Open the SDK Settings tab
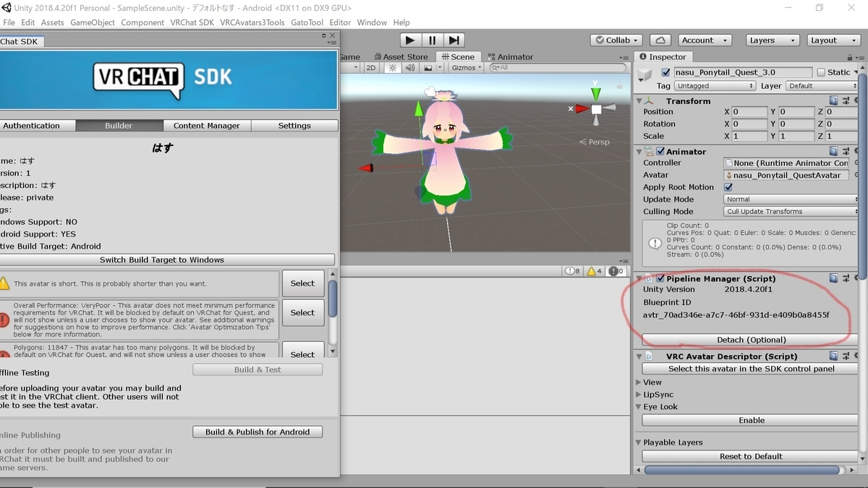868x488 pixels. point(294,126)
